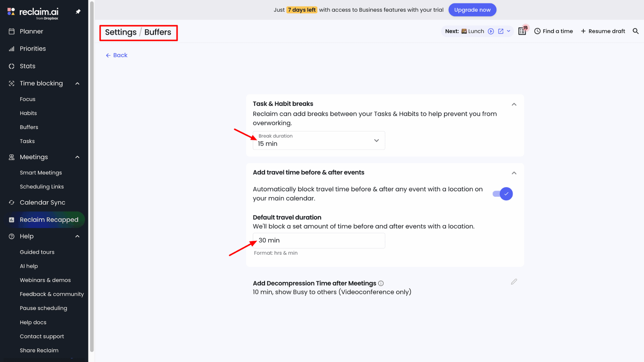Click the pin sidebar icon
644x362 pixels.
(78, 12)
